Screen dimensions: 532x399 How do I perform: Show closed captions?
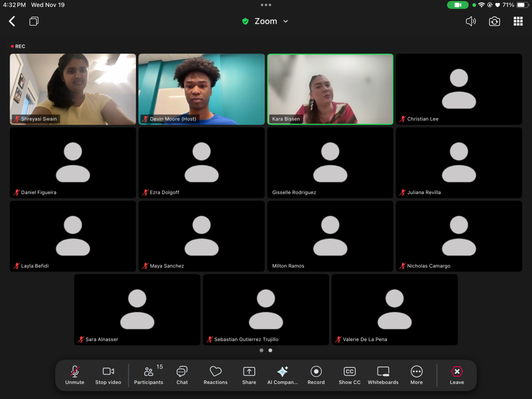click(350, 375)
